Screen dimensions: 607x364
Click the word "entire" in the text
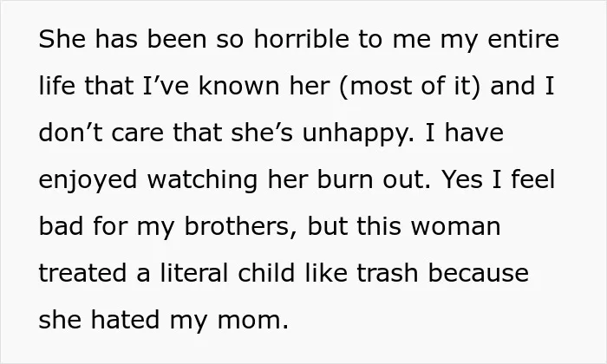point(523,39)
